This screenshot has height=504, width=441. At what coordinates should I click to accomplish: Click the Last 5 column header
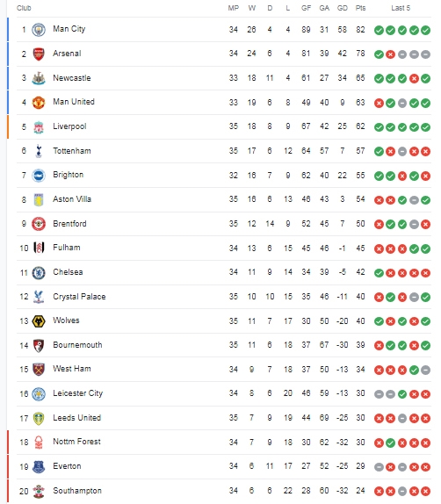click(401, 8)
